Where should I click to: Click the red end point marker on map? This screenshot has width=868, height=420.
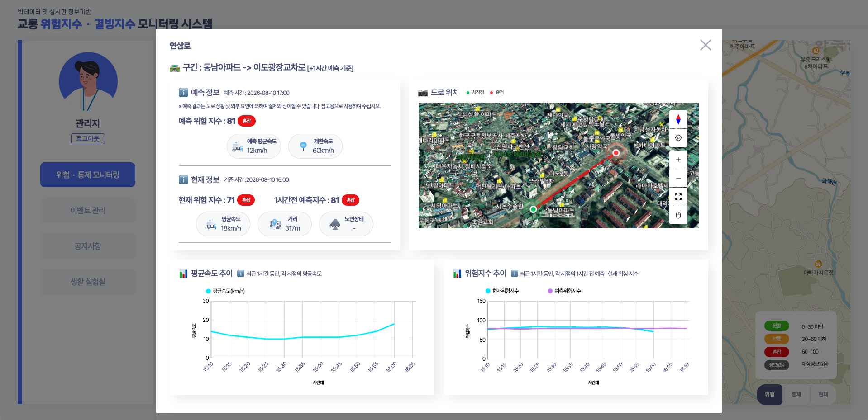point(616,153)
